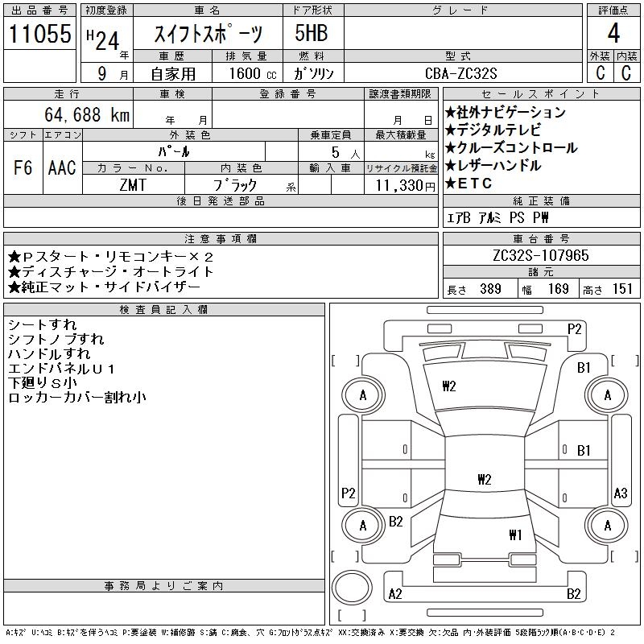The height and width of the screenshot is (644, 644).
Task: Click the ★ETC sales point entry
Action: [x=468, y=183]
